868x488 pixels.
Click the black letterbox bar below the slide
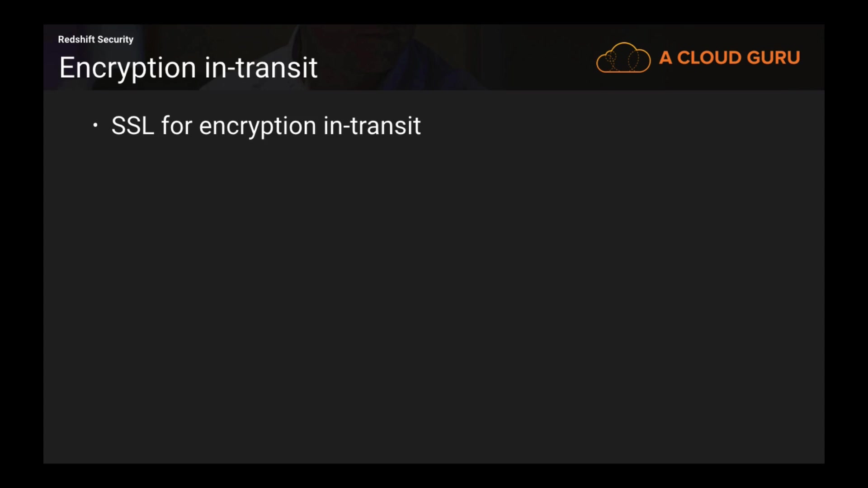(434, 476)
